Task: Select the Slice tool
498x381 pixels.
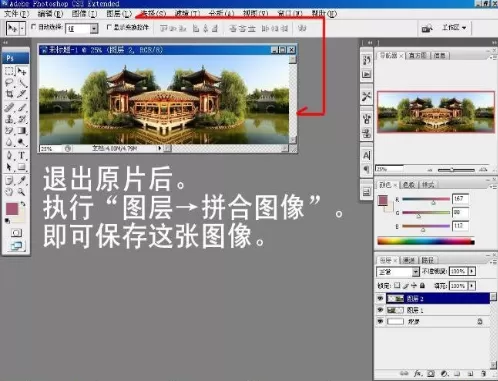Action: pos(22,94)
